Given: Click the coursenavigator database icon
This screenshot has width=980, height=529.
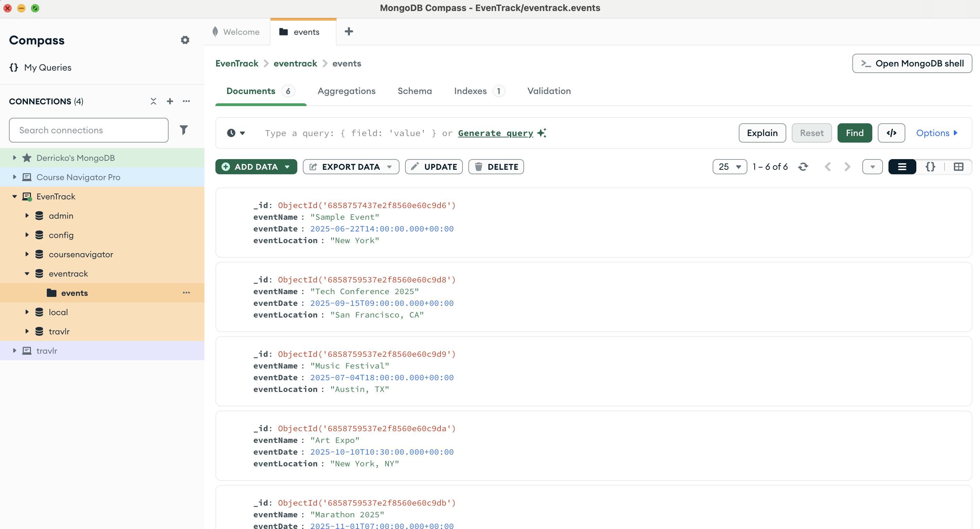Looking at the screenshot, I should pyautogui.click(x=39, y=254).
